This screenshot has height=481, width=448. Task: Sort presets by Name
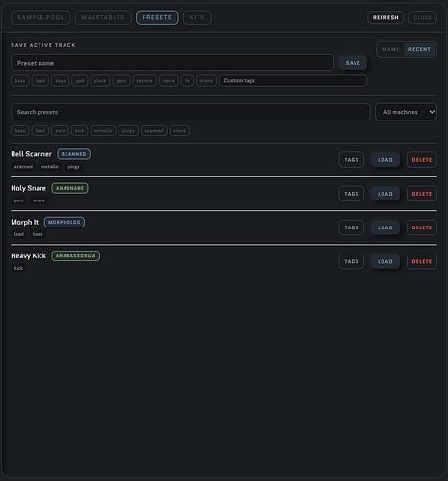click(391, 49)
